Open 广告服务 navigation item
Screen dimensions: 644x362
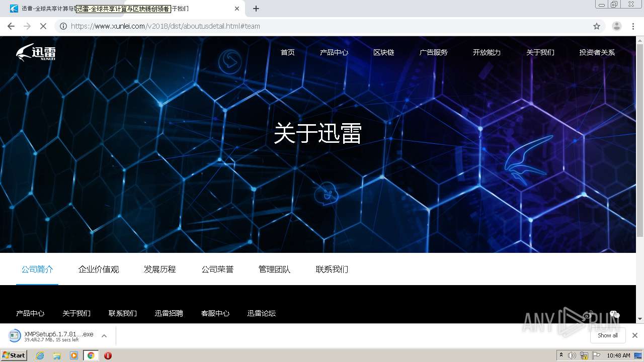coord(433,52)
